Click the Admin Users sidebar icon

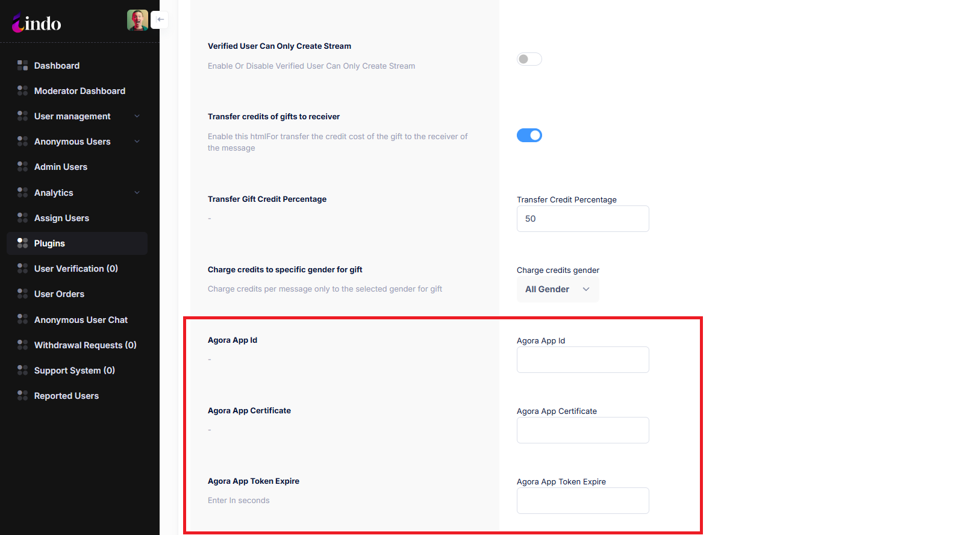[x=22, y=167]
